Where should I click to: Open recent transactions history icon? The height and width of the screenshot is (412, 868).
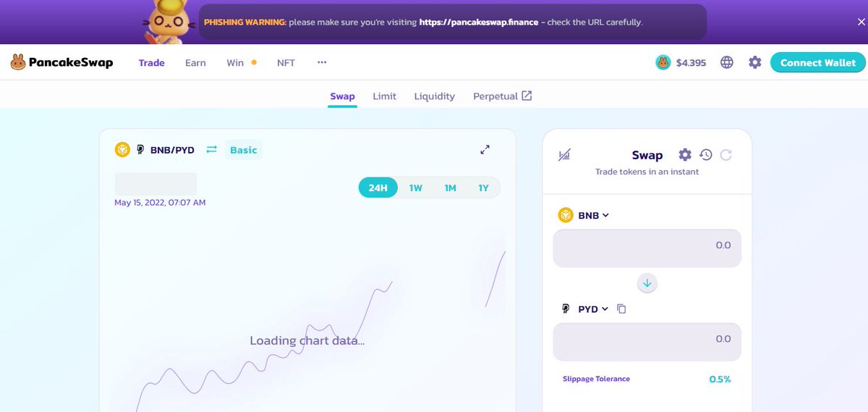pos(706,155)
